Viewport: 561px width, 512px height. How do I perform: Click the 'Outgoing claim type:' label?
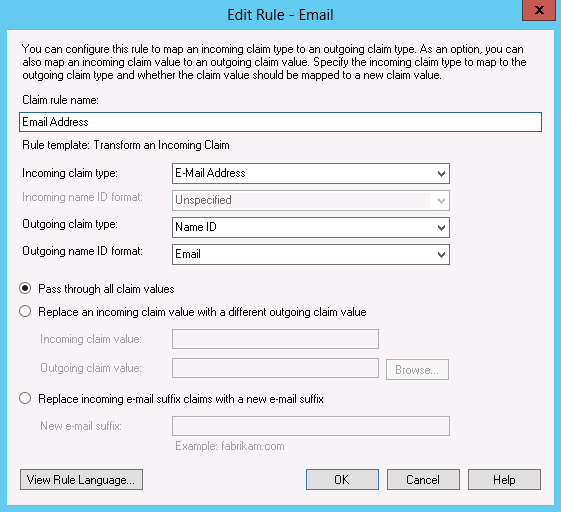pos(70,224)
